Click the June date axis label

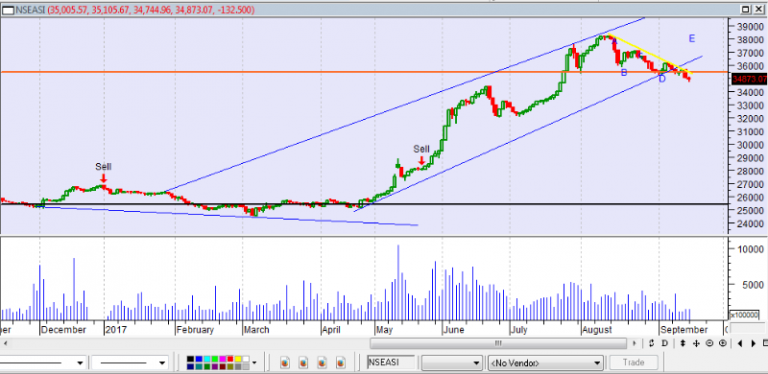[454, 330]
